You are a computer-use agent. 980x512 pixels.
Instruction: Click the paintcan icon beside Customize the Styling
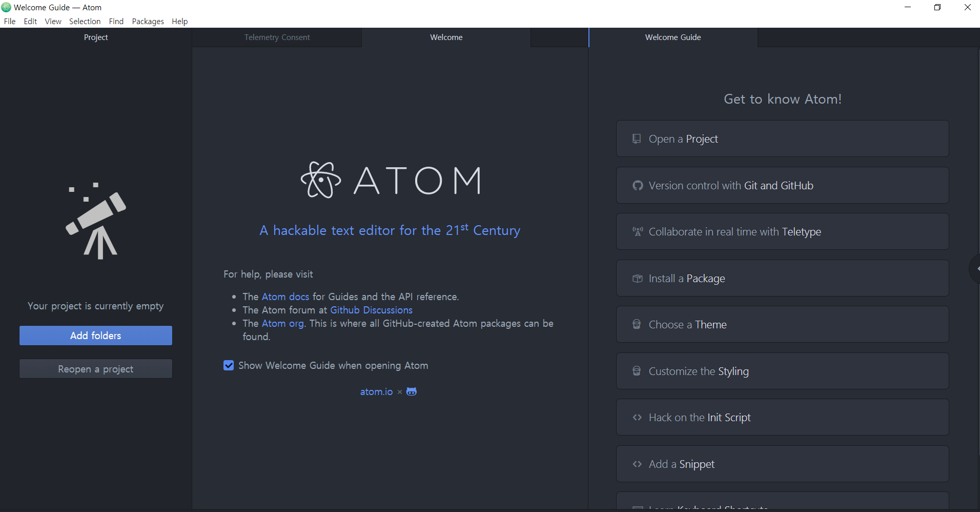637,371
